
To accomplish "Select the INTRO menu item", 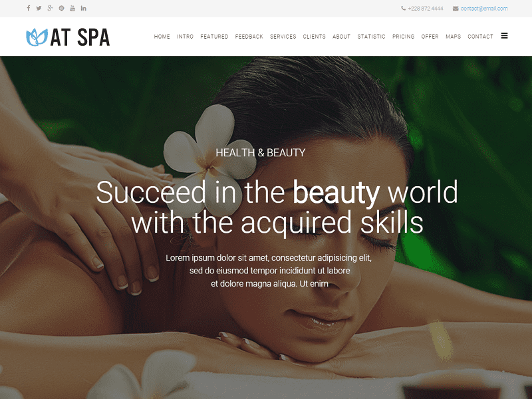I will [x=186, y=37].
